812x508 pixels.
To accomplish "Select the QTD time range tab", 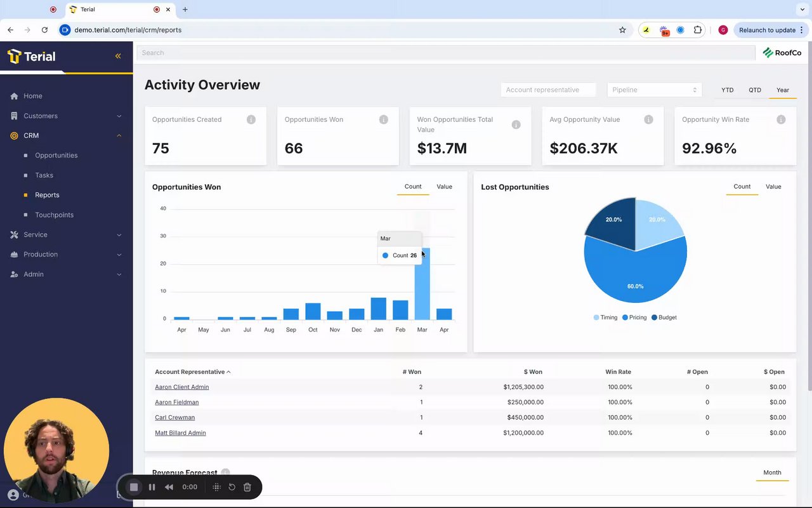I will (x=755, y=90).
